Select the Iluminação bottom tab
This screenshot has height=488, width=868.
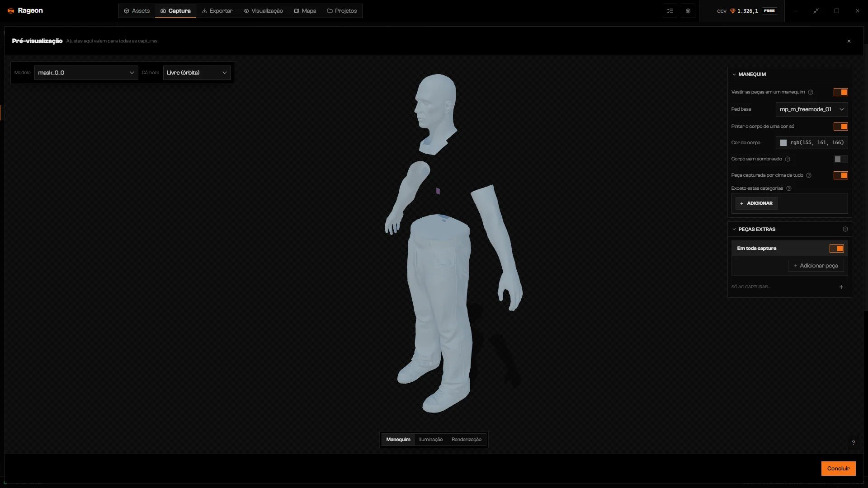[x=431, y=440]
